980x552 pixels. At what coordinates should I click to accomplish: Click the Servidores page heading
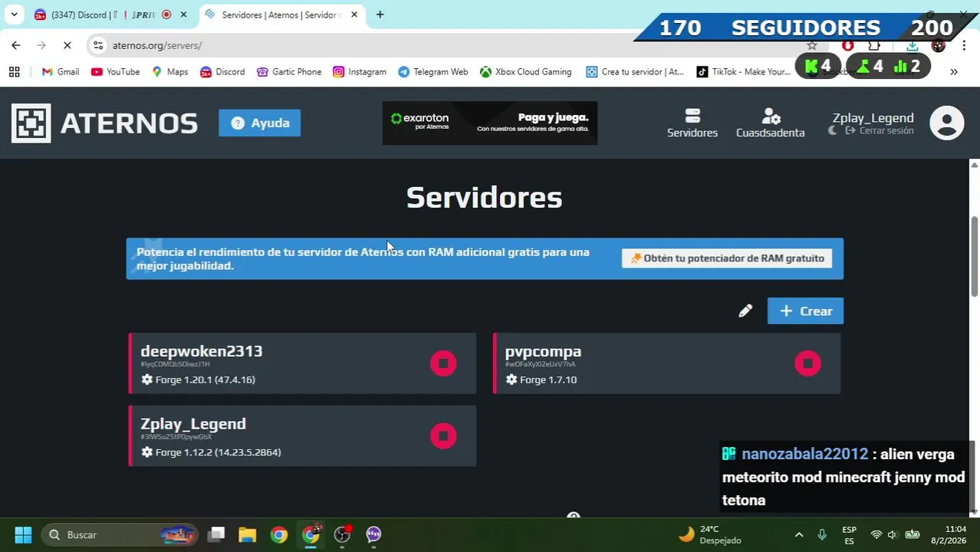pos(484,198)
